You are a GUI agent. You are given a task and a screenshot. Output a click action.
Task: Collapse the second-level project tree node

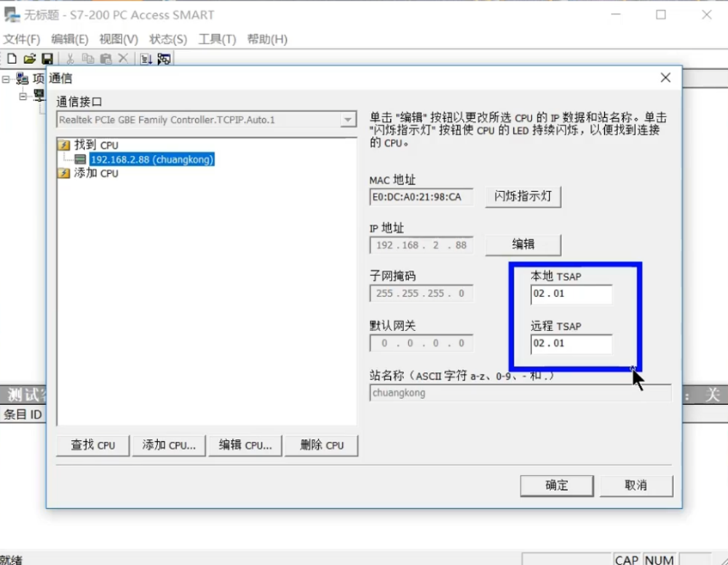(23, 95)
